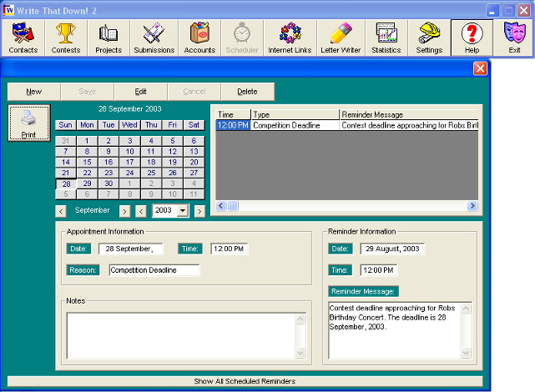Open the Contacts module

click(23, 38)
